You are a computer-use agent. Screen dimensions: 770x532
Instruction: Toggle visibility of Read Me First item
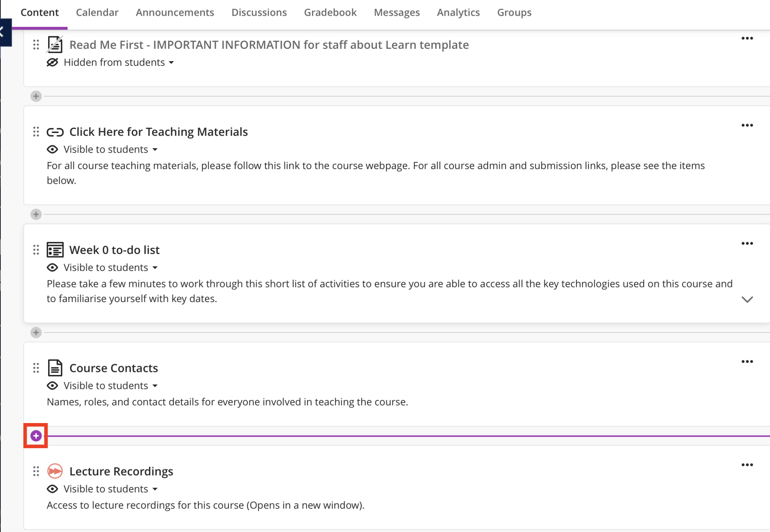(52, 62)
